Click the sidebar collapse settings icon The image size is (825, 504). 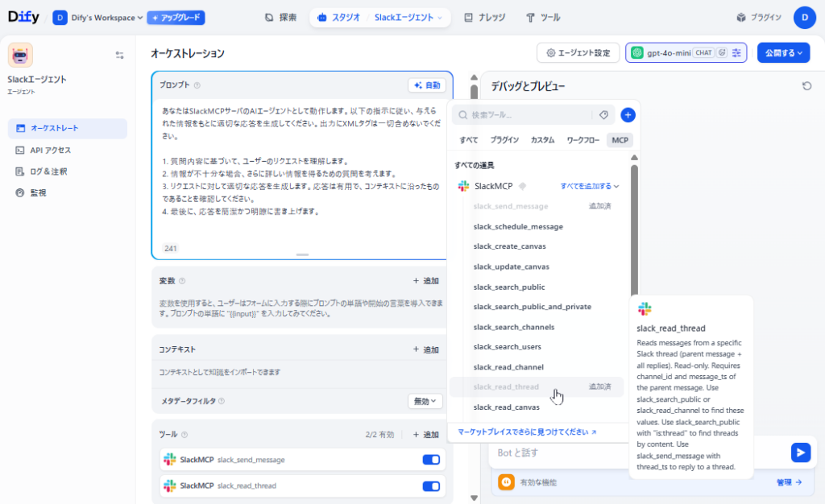pyautogui.click(x=119, y=56)
